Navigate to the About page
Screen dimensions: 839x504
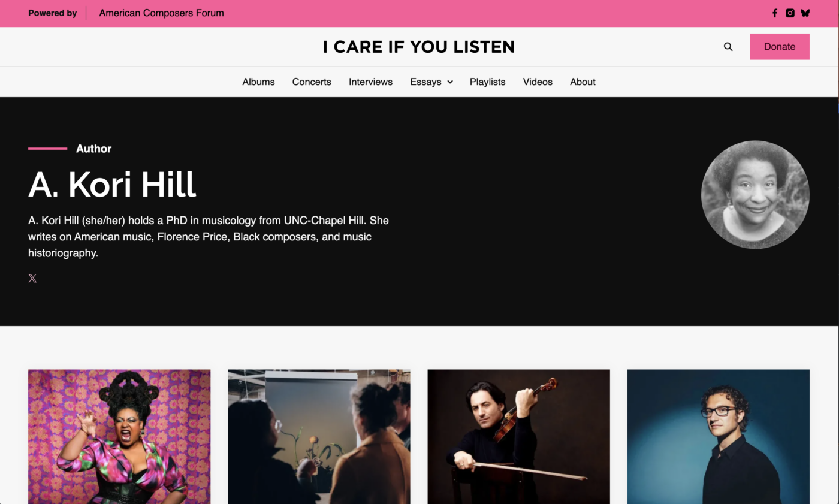(x=583, y=82)
